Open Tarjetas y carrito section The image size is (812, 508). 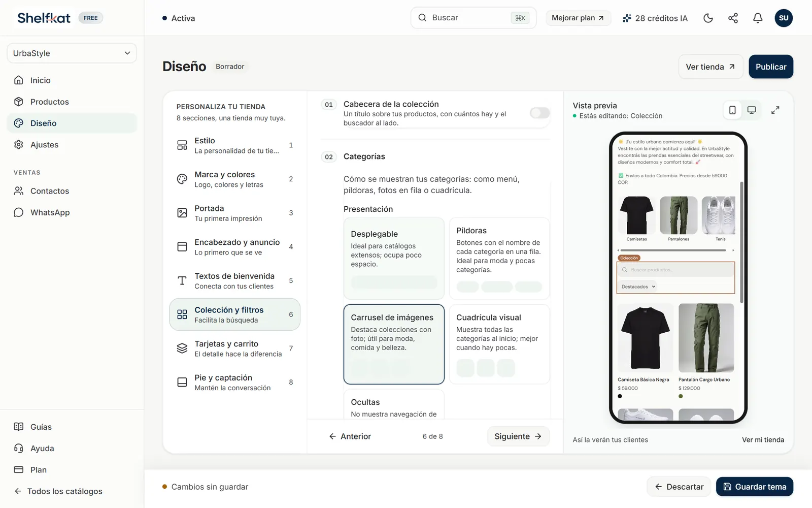point(234,348)
